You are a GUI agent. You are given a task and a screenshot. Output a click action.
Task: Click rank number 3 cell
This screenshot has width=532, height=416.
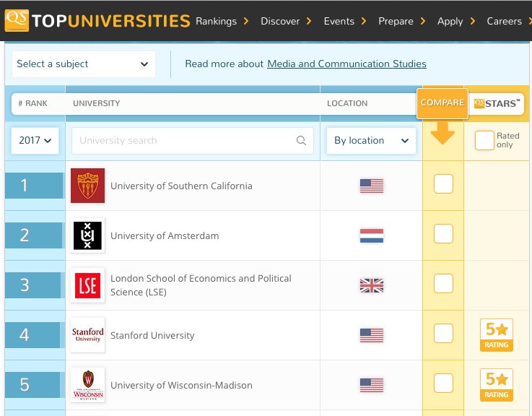[x=34, y=285]
